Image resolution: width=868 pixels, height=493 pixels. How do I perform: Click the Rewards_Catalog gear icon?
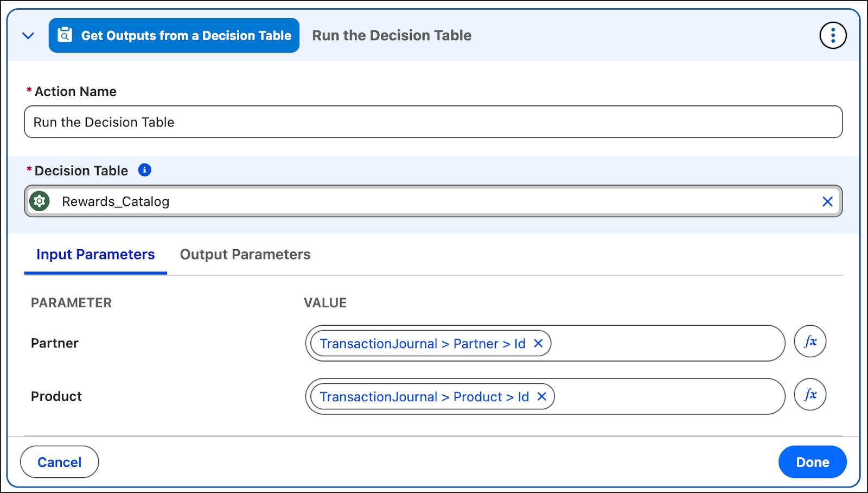coord(40,201)
